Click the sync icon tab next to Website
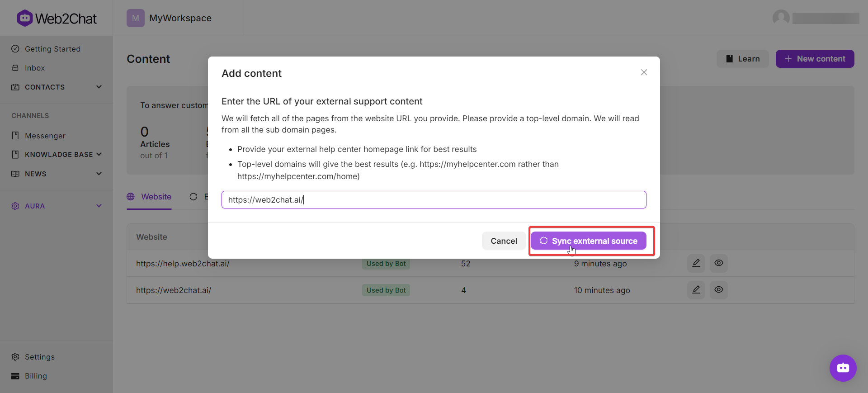 tap(193, 197)
